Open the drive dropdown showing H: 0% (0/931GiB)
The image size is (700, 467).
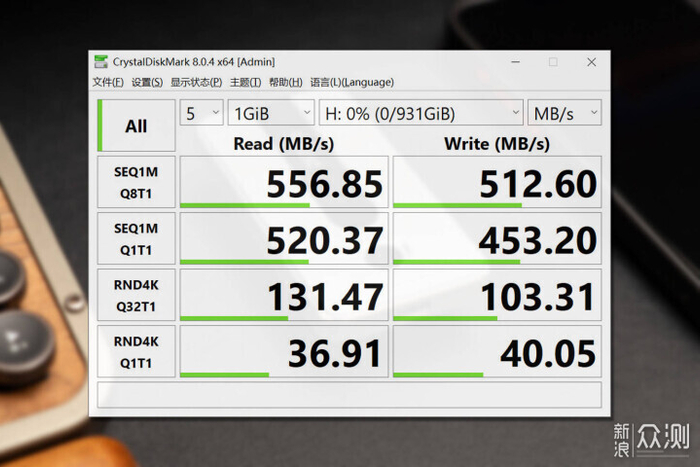point(421,113)
